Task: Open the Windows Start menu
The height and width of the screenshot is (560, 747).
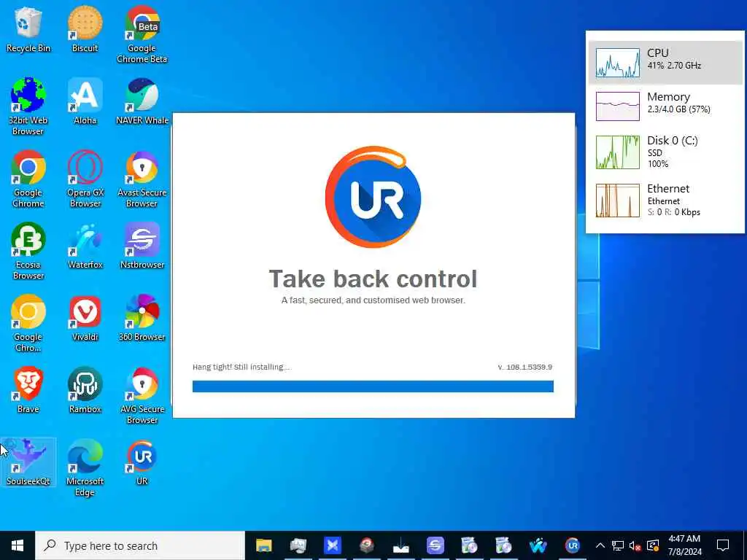Action: click(x=18, y=545)
